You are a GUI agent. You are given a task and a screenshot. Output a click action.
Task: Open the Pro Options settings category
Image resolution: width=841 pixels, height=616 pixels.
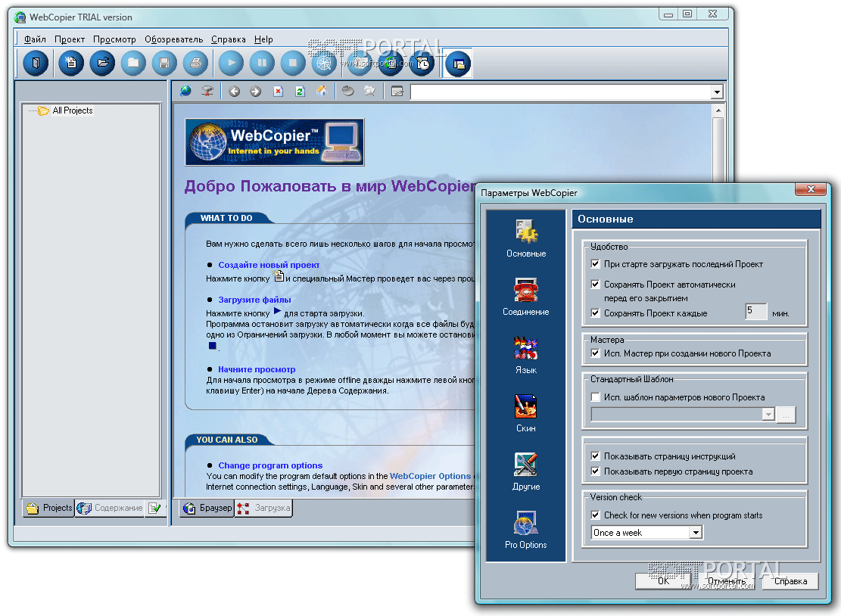coord(526,530)
